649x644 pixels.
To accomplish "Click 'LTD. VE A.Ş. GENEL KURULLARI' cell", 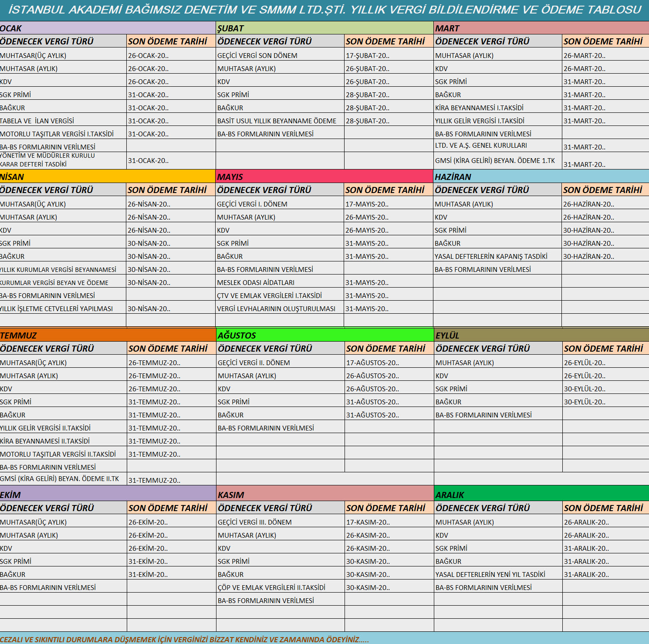I will click(x=498, y=146).
